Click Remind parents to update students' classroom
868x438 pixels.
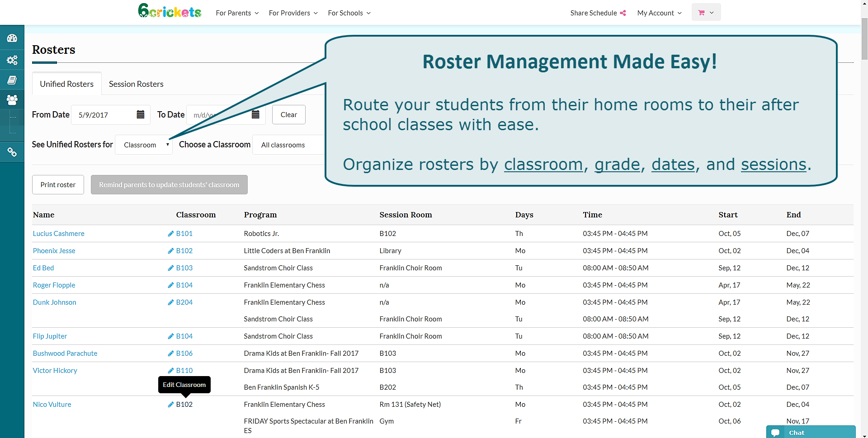tap(169, 185)
